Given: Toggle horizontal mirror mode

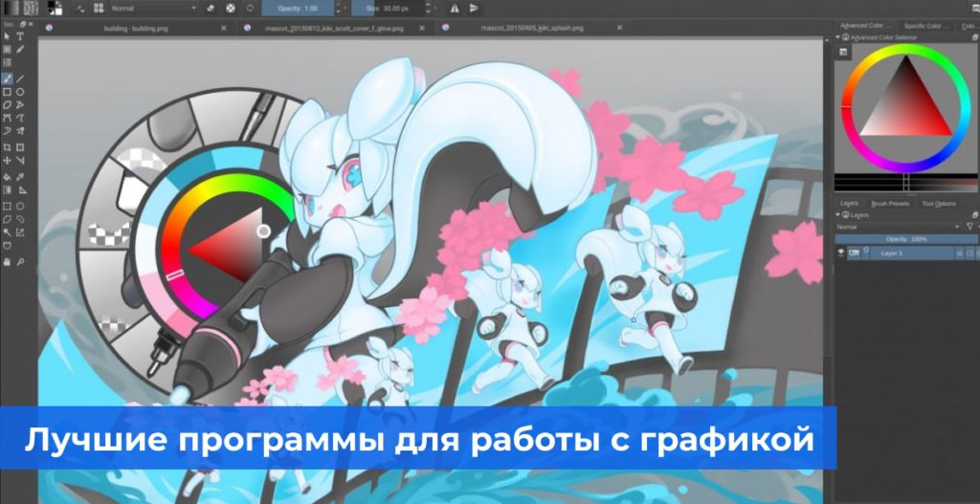Looking at the screenshot, I should click(x=455, y=8).
